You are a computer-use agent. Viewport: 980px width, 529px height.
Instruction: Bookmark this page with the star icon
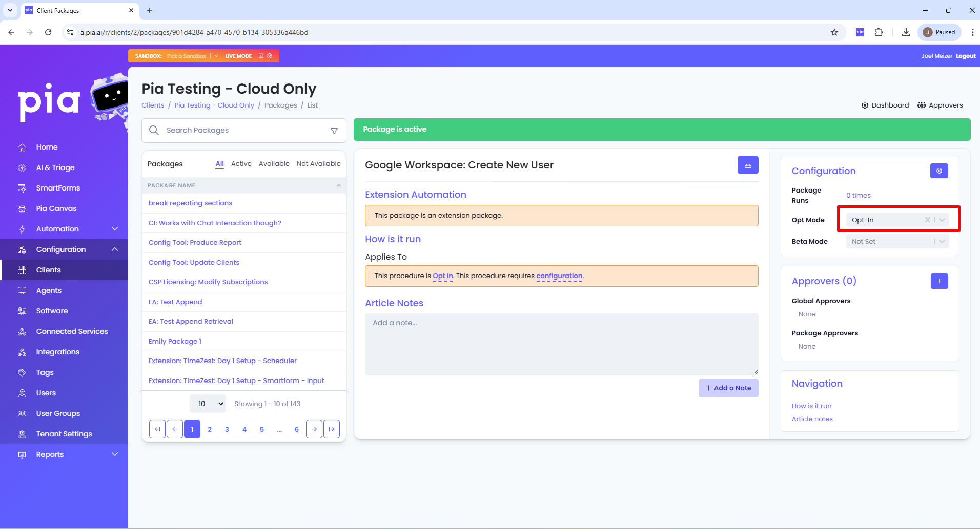[x=834, y=32]
